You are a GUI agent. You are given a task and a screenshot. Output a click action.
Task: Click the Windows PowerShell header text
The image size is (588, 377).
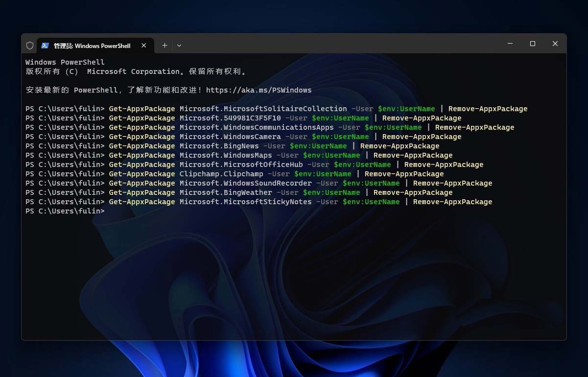tap(65, 62)
